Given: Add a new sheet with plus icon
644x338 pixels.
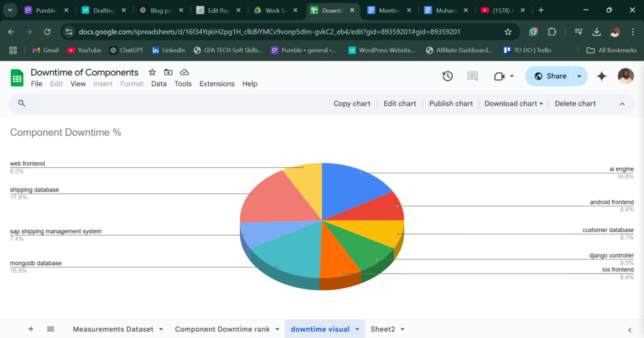Looking at the screenshot, I should 31,329.
